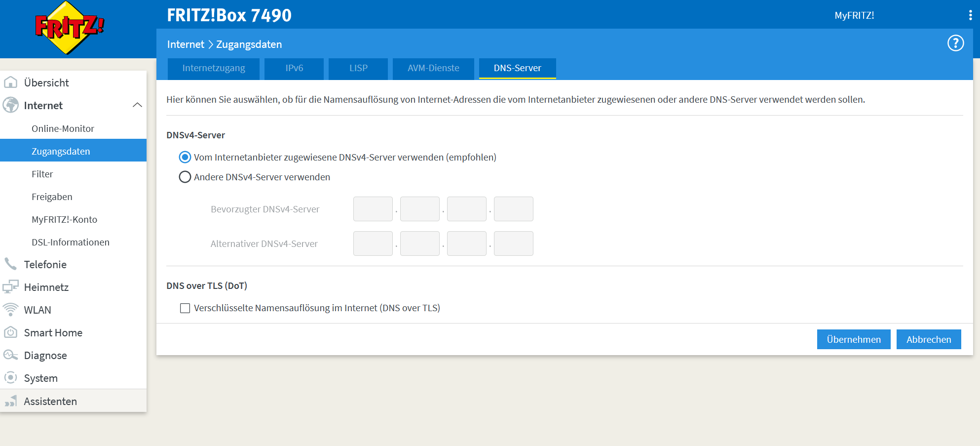Click the Internet globe icon

pyautogui.click(x=10, y=105)
